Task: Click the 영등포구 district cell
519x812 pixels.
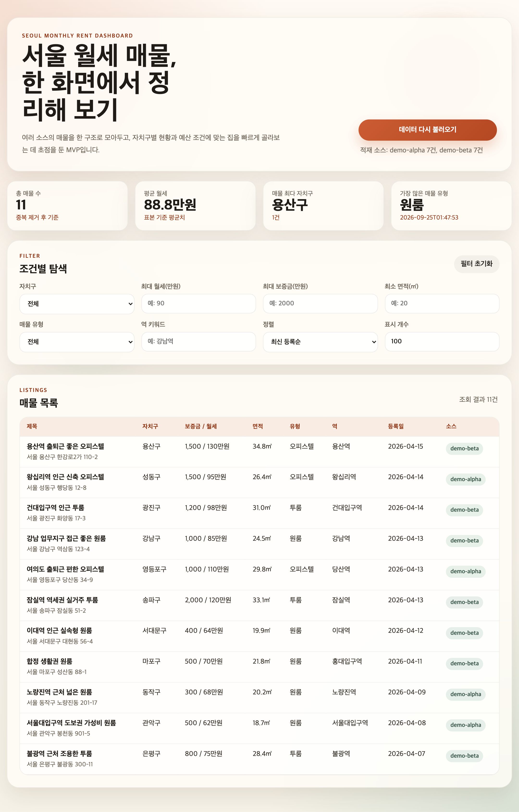Action: point(154,569)
